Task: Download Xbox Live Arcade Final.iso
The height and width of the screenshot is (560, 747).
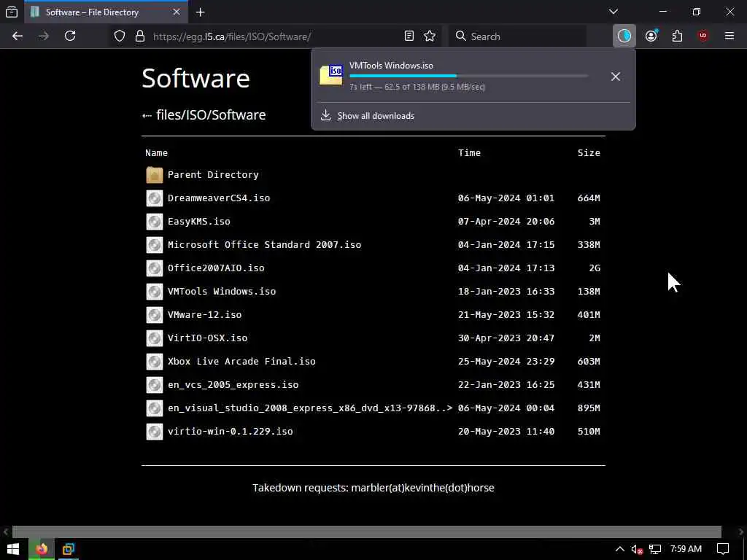Action: tap(241, 362)
